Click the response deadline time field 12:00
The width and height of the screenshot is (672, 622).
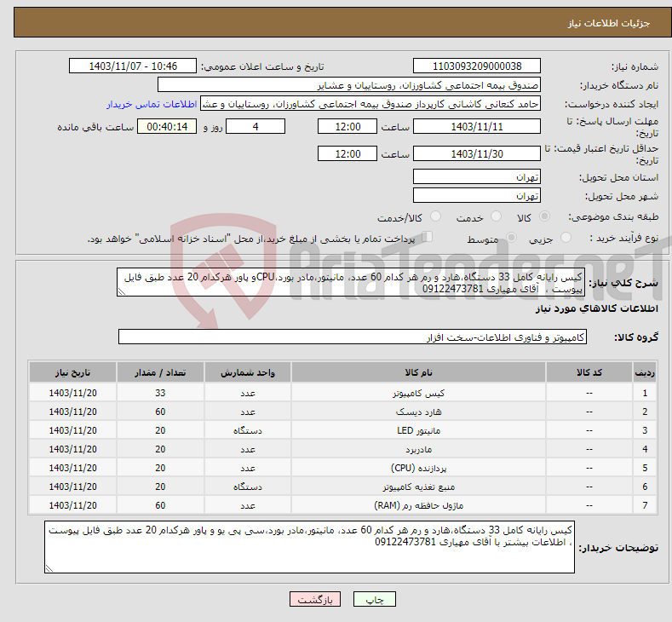click(x=347, y=126)
